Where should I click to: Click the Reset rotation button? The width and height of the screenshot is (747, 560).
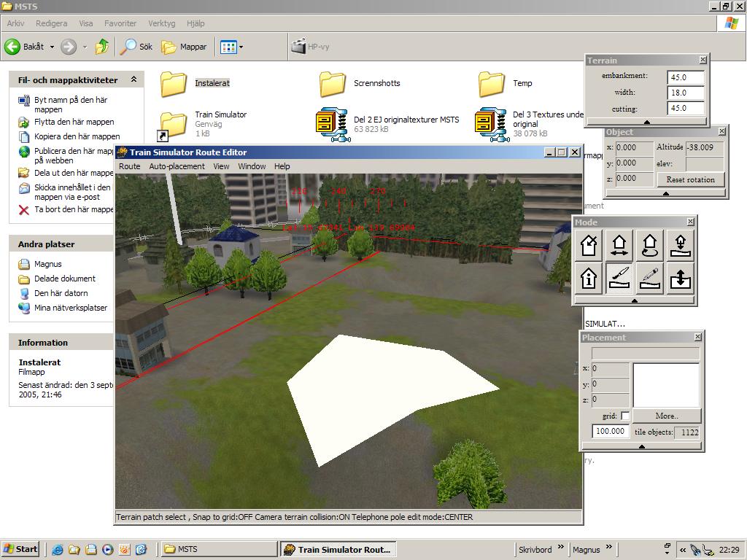[690, 179]
